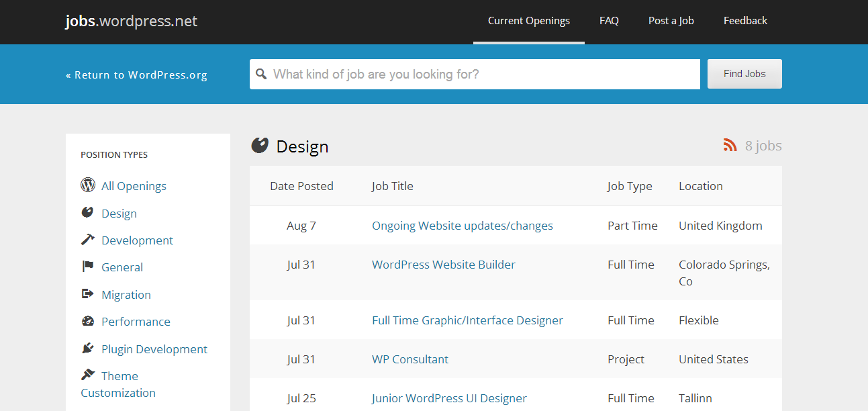Click the brush icon beside Theme Customization
The image size is (868, 411).
click(x=88, y=375)
